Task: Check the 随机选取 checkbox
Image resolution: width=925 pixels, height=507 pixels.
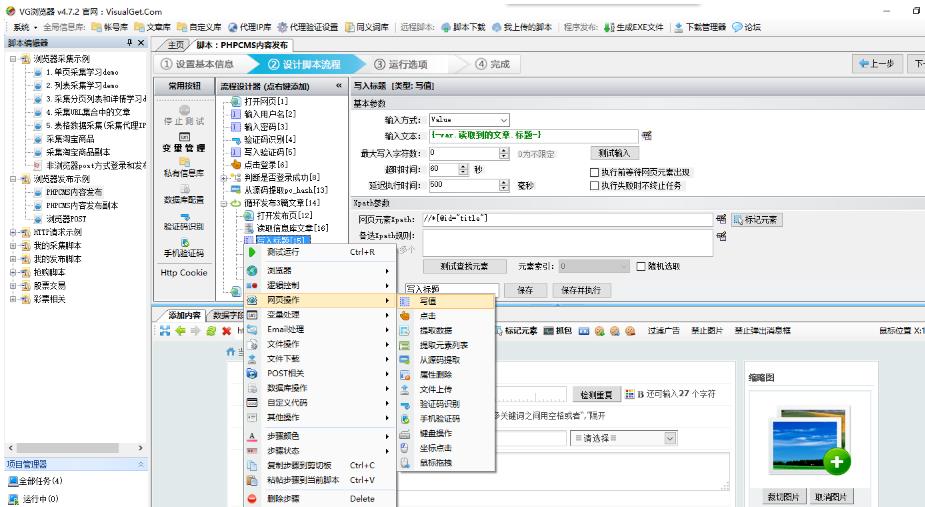Action: point(641,267)
